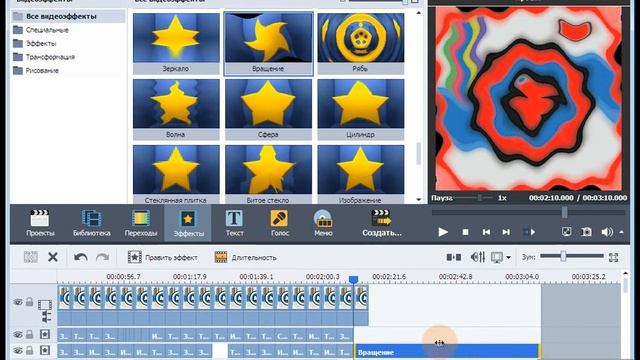
Task: Open the Текст tool
Action: (234, 223)
